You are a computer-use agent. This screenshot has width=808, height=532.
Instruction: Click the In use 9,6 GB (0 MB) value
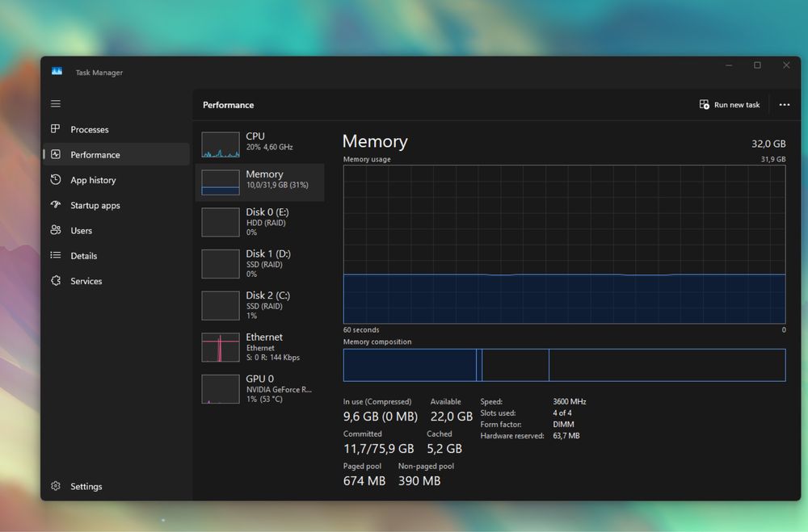(x=381, y=416)
